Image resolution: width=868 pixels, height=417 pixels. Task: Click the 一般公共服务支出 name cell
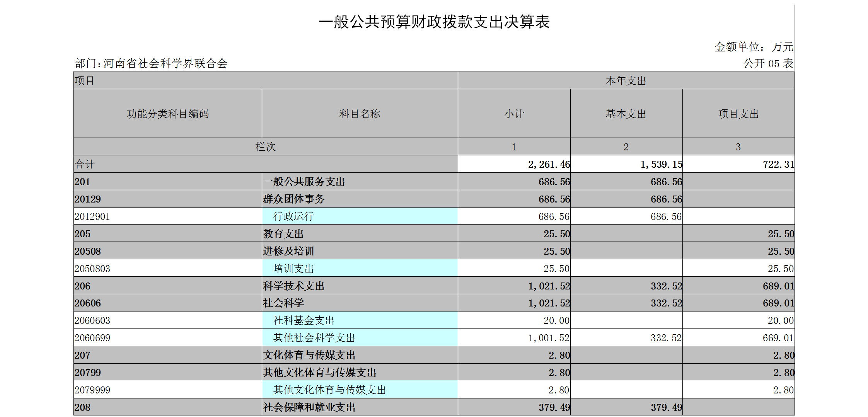(x=360, y=181)
